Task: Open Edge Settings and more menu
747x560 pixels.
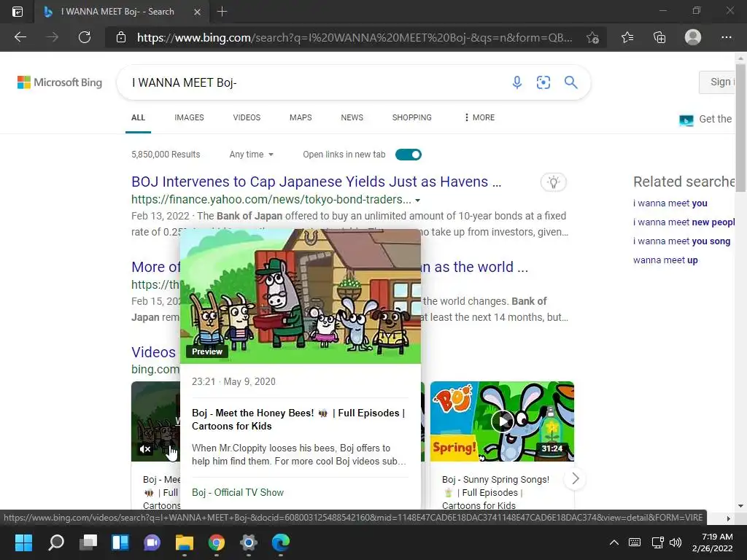Action: [726, 37]
